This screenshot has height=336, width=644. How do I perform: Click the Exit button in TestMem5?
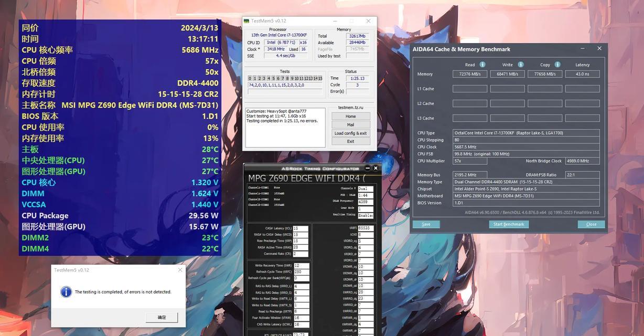[x=350, y=141]
